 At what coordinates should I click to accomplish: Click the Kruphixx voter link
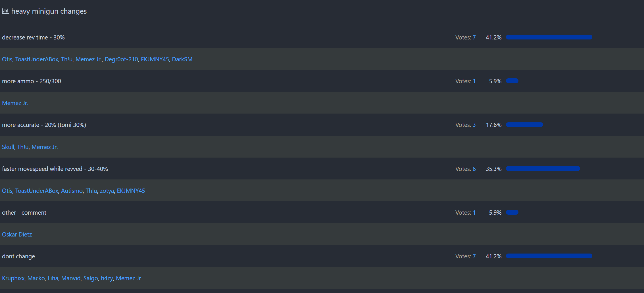tap(13, 278)
